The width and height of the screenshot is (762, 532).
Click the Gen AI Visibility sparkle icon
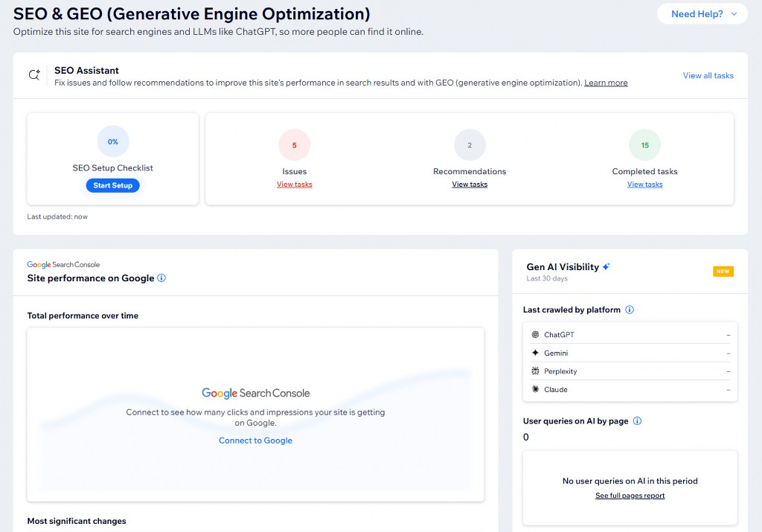pyautogui.click(x=606, y=266)
